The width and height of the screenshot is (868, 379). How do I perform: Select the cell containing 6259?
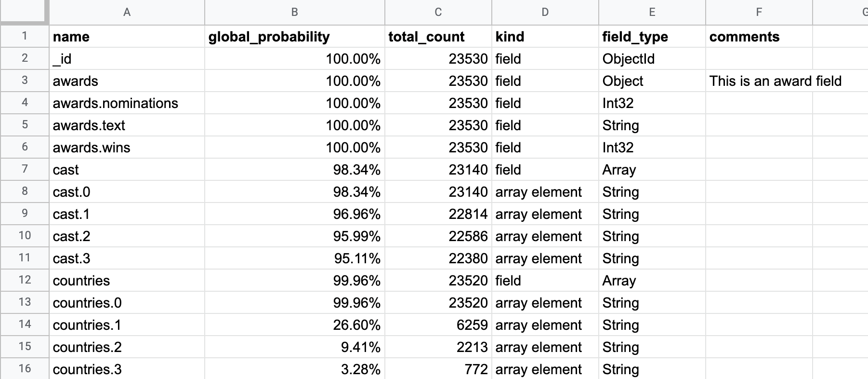(x=438, y=325)
